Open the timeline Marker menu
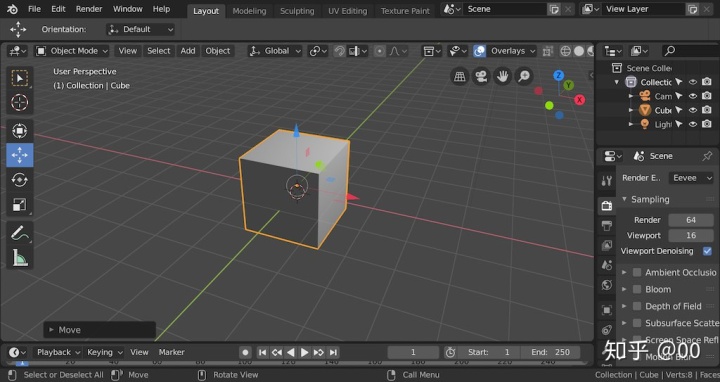This screenshot has height=382, width=720. (x=171, y=352)
